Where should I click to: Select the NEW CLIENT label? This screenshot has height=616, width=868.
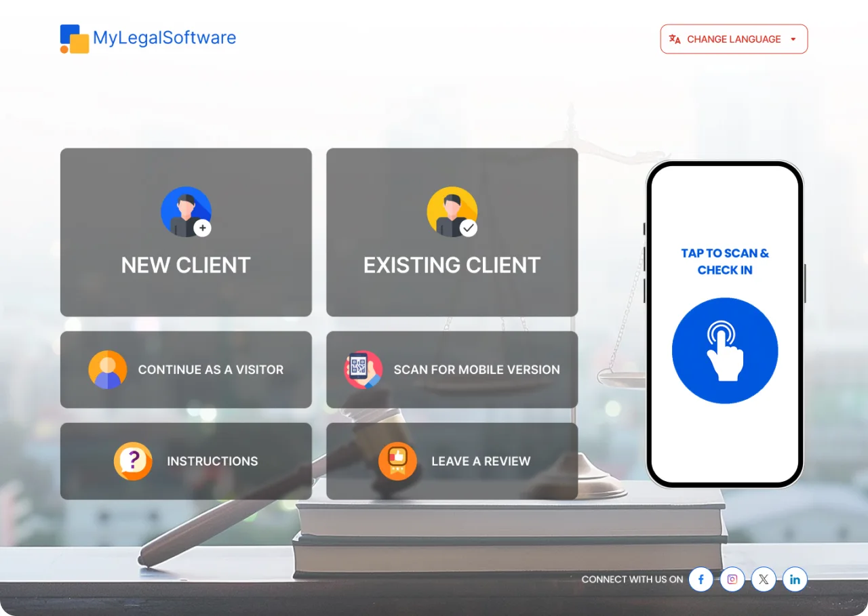pyautogui.click(x=186, y=265)
